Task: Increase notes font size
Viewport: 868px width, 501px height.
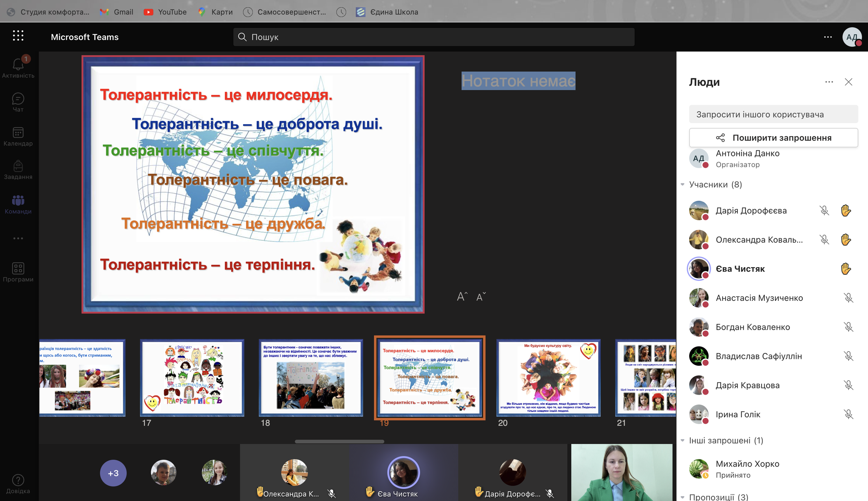Action: [462, 297]
